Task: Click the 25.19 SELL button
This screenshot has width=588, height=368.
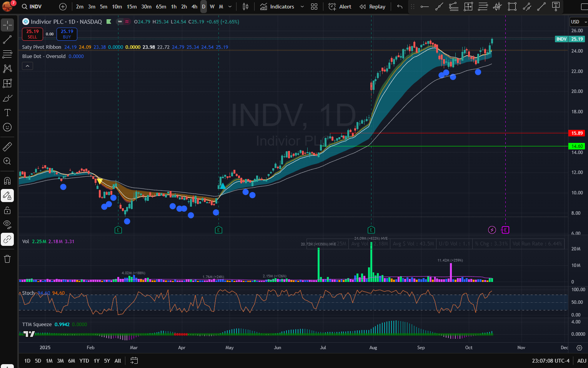Action: pos(32,34)
